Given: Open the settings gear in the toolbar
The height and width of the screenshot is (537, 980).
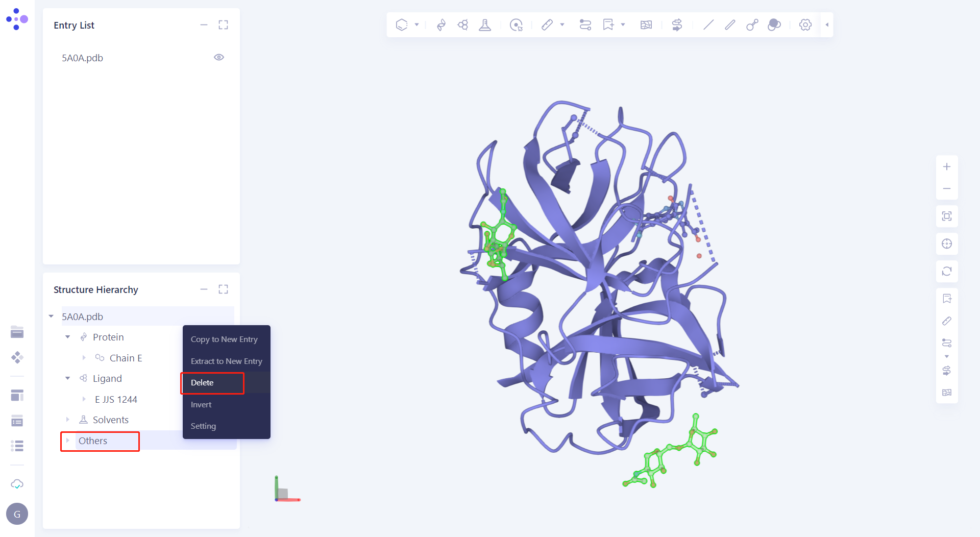Looking at the screenshot, I should (805, 24).
